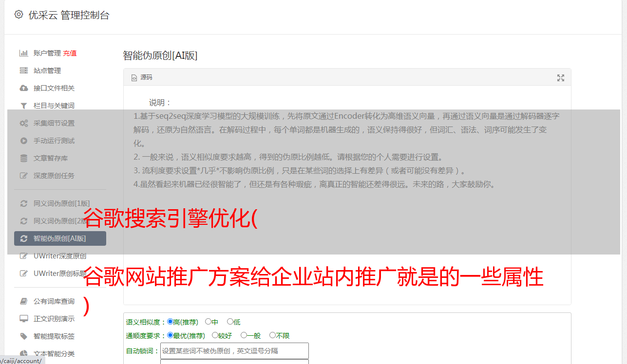
Task: Select 一般 fluency requirement
Action: point(244,335)
